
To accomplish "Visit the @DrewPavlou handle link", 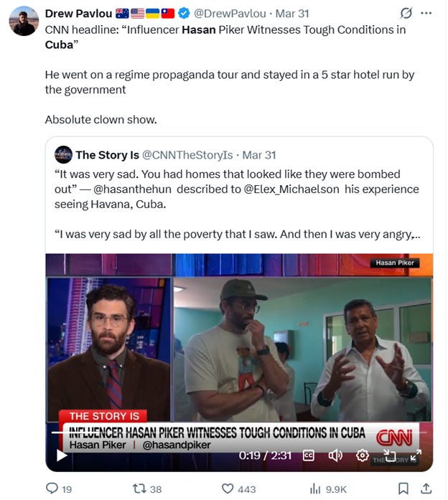I will (x=230, y=14).
